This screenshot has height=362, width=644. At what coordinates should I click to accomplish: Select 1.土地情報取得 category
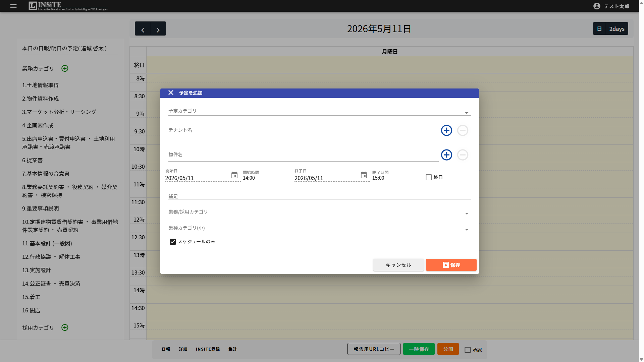(41, 85)
